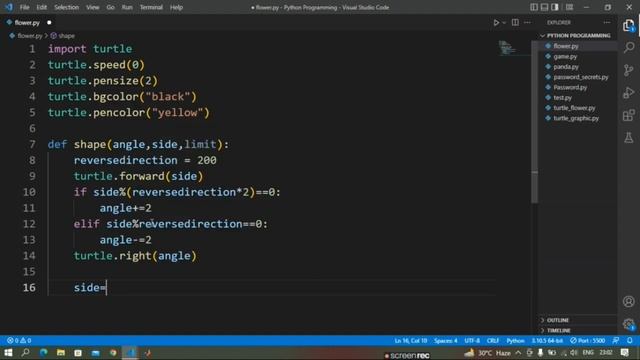
Task: Click the volume icon in system tray
Action: click(x=573, y=353)
